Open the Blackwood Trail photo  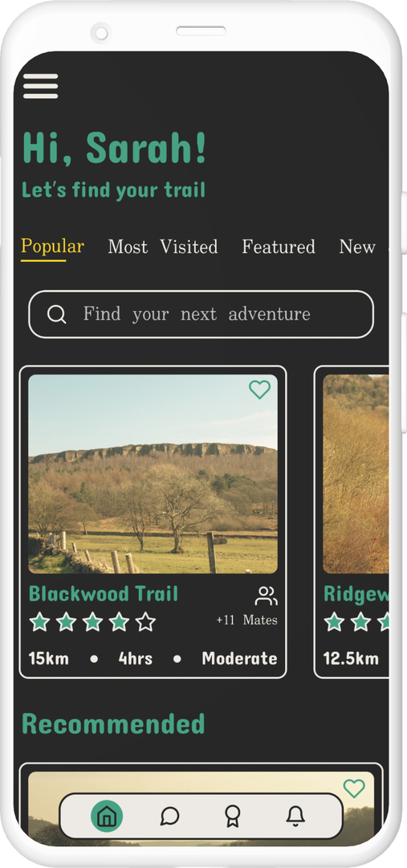[153, 474]
